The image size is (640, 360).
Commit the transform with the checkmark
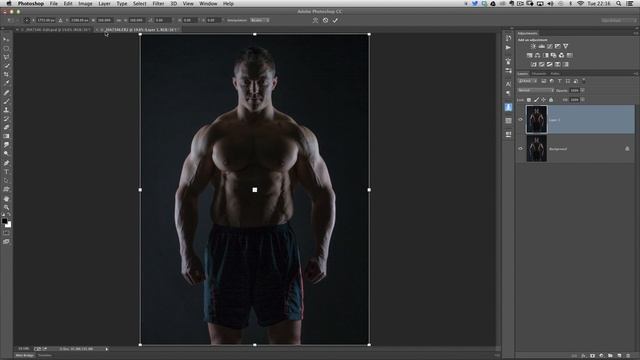[x=335, y=20]
